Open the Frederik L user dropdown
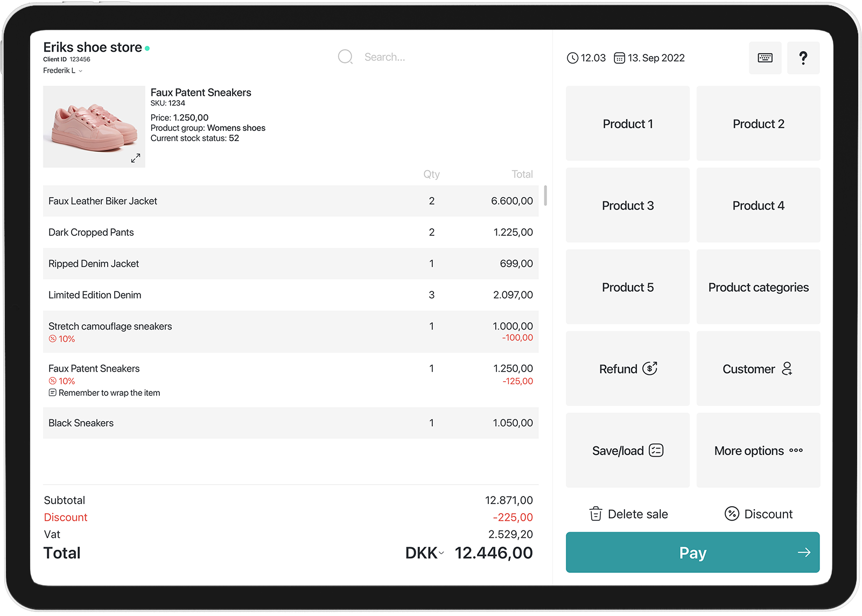 [63, 71]
